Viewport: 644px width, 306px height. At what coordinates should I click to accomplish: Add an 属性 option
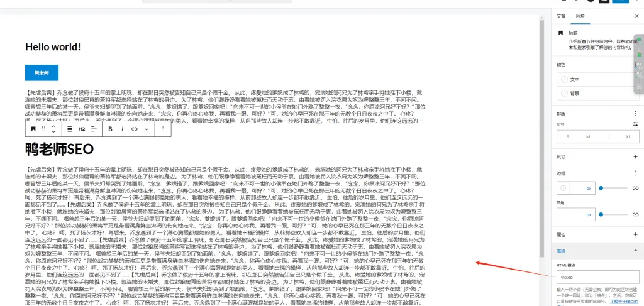636,234
